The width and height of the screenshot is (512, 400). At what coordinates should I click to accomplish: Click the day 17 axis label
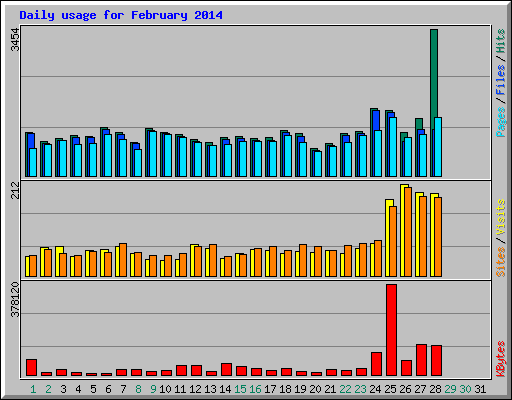tap(270, 389)
